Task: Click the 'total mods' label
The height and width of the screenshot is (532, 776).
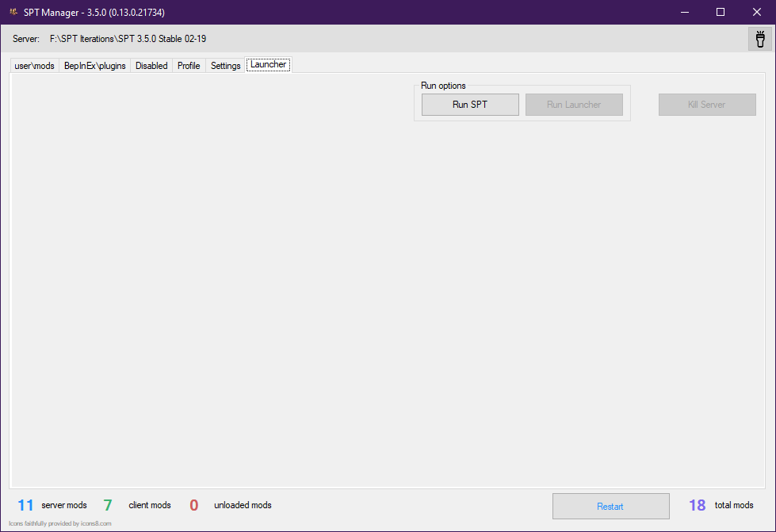Action: pyautogui.click(x=734, y=505)
